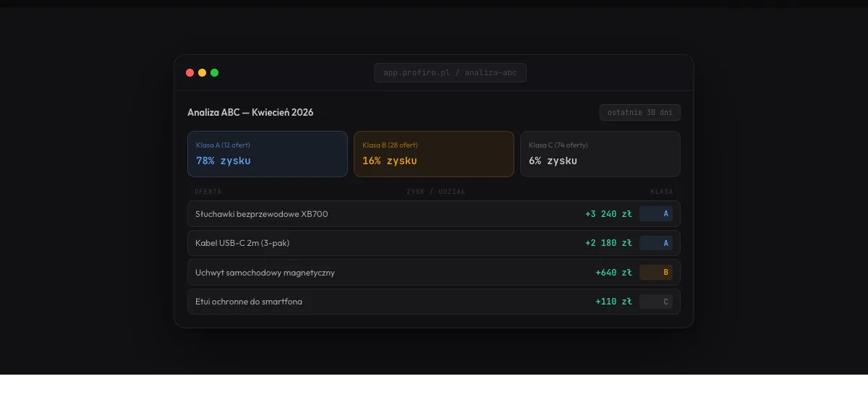Select the Klasa A (12 ofert) card
This screenshot has height=405, width=868.
click(268, 154)
